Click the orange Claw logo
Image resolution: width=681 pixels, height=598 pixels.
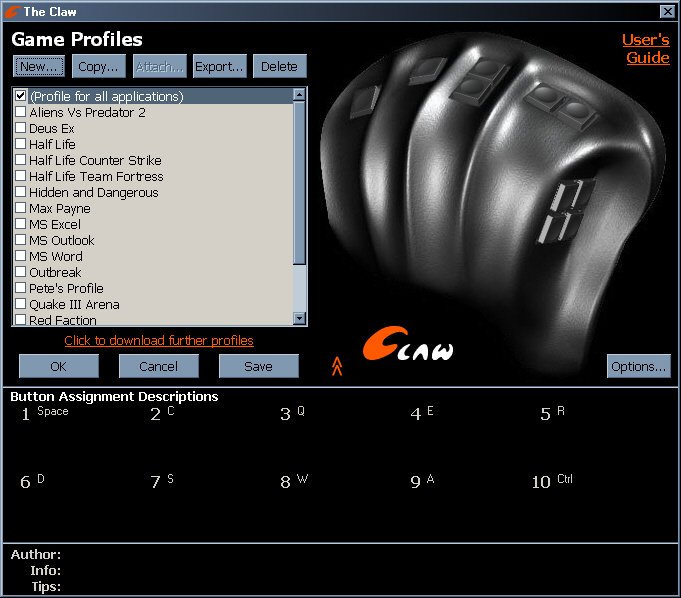(x=407, y=345)
